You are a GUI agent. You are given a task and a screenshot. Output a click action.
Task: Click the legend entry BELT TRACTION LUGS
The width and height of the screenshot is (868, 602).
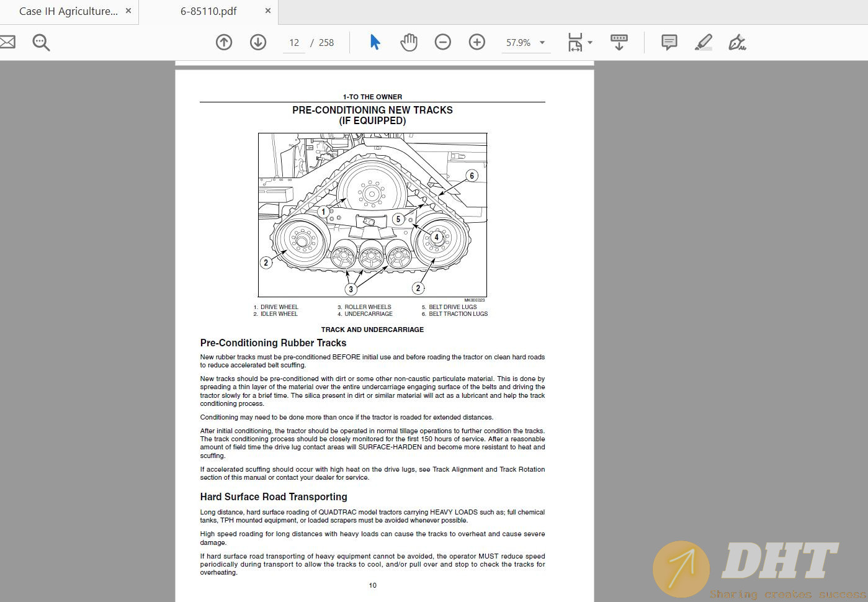tap(459, 314)
